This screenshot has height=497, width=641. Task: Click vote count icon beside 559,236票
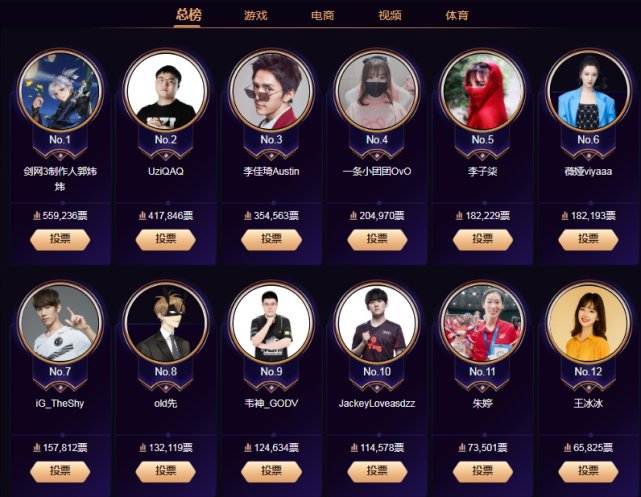(37, 215)
